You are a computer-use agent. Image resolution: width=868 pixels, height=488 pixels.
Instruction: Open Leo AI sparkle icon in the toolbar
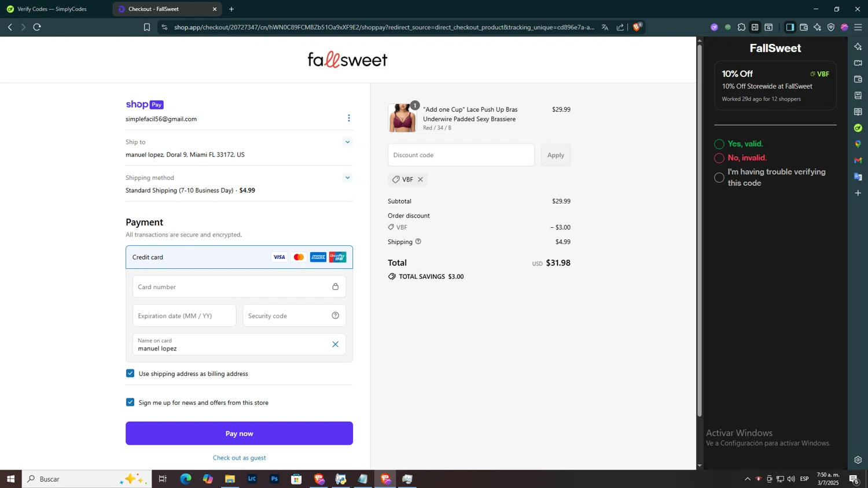pos(817,27)
